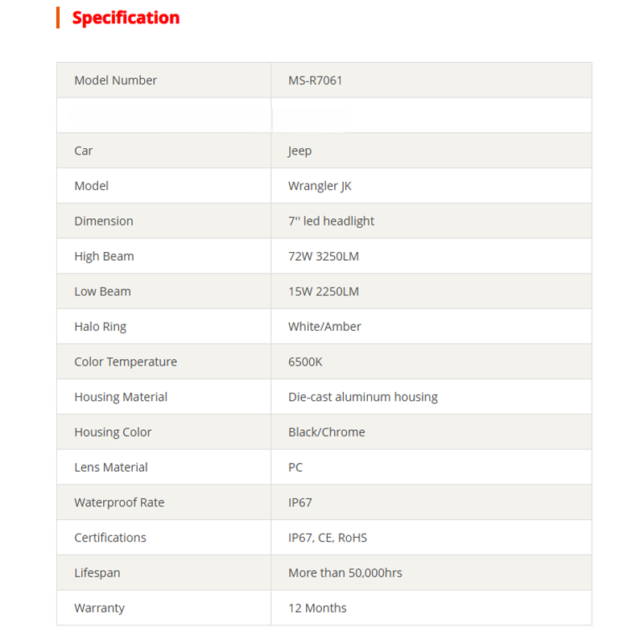
Task: Click the White/Amber value cell
Action: (324, 327)
